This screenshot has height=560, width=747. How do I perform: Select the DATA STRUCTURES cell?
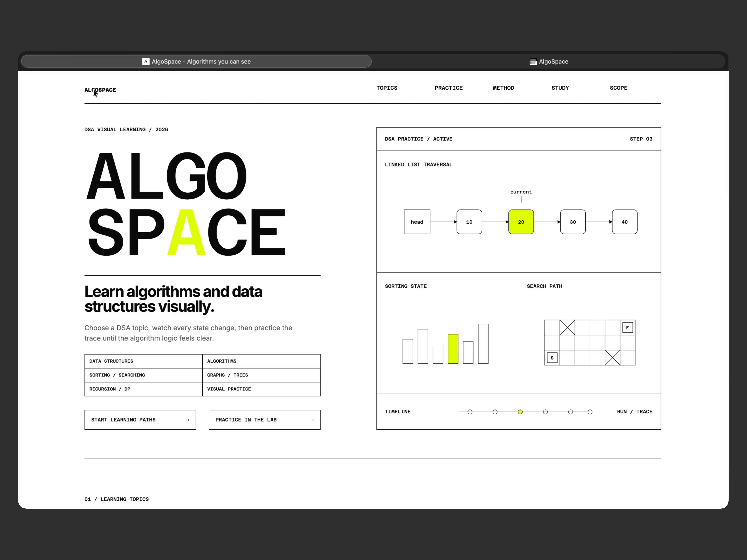tap(143, 361)
